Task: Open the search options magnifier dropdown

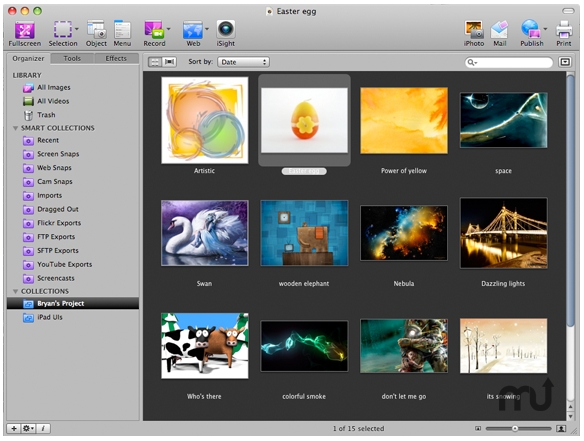Action: coord(472,63)
